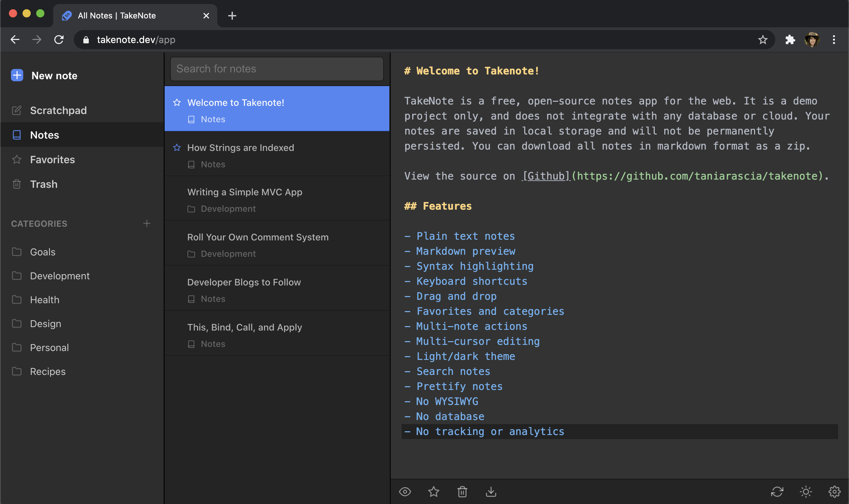Viewport: 849px width, 504px height.
Task: Click the Search for notes input field
Action: tap(277, 68)
